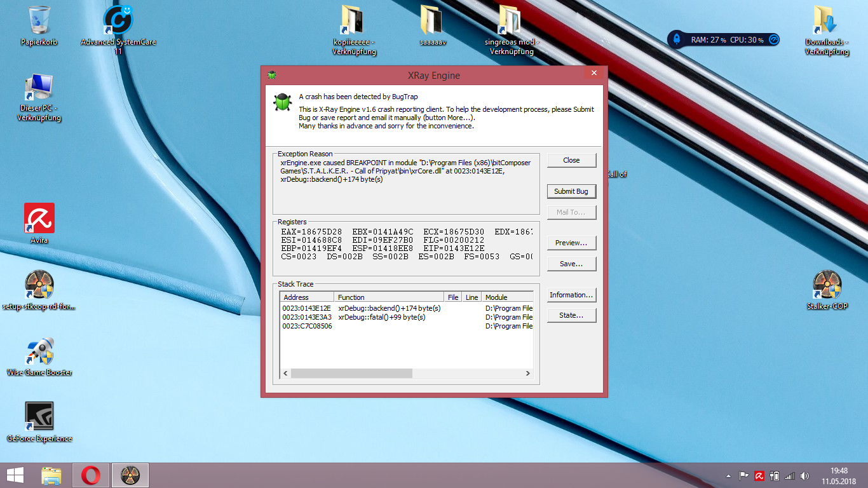The width and height of the screenshot is (868, 488).
Task: Show hidden tray icons arrow
Action: click(x=728, y=476)
